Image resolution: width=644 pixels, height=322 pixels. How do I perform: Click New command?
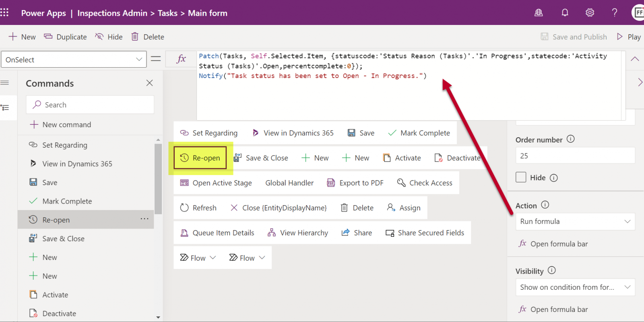tap(60, 124)
